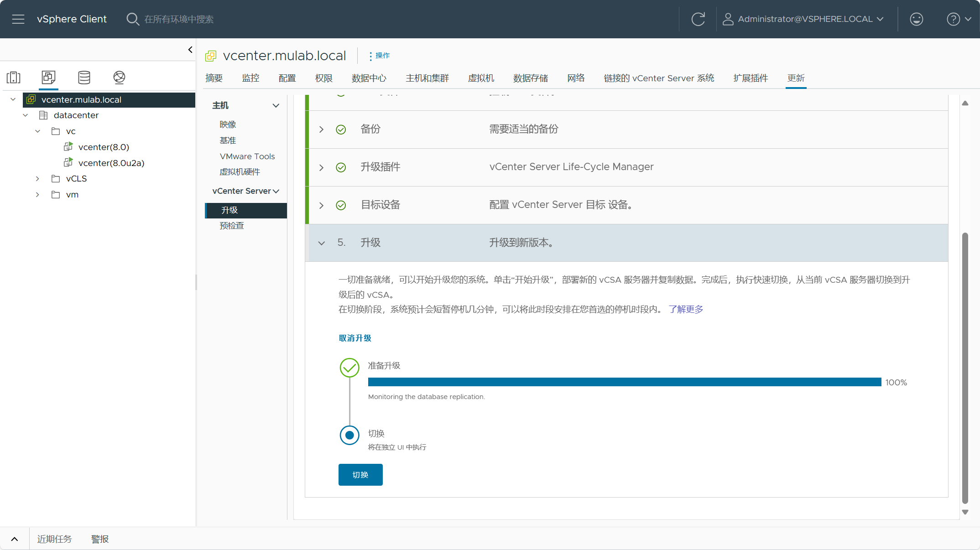This screenshot has height=550, width=980.
Task: Open the 权限 tab
Action: 324,78
